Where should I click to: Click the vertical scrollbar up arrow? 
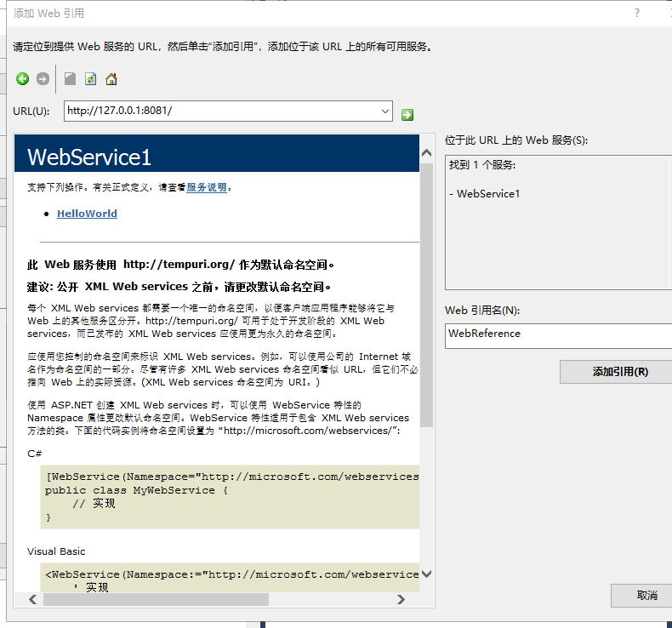coord(426,153)
